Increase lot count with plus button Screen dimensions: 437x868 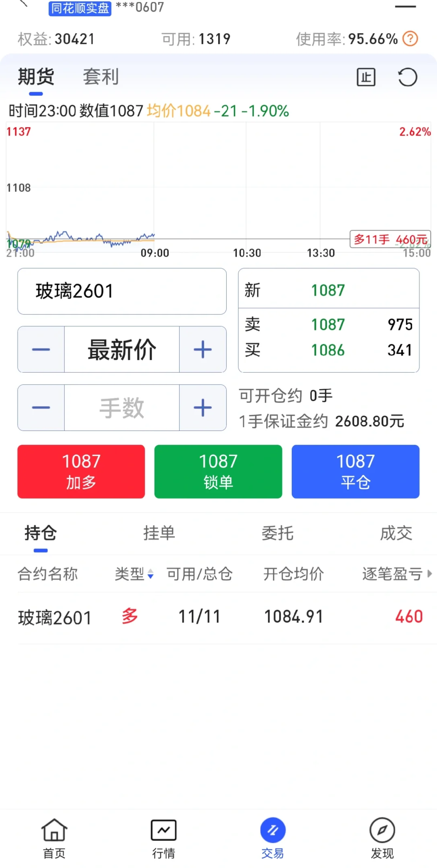[x=203, y=407]
